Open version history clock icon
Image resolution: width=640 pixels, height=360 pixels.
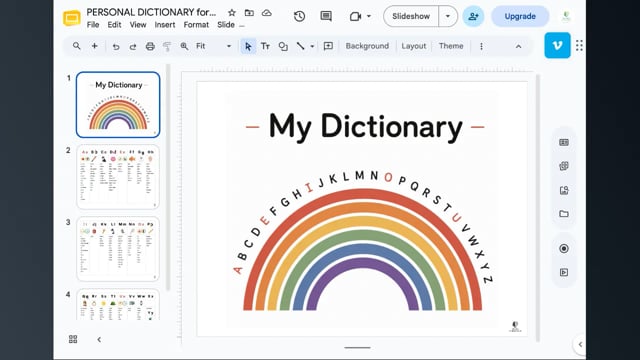(x=300, y=16)
